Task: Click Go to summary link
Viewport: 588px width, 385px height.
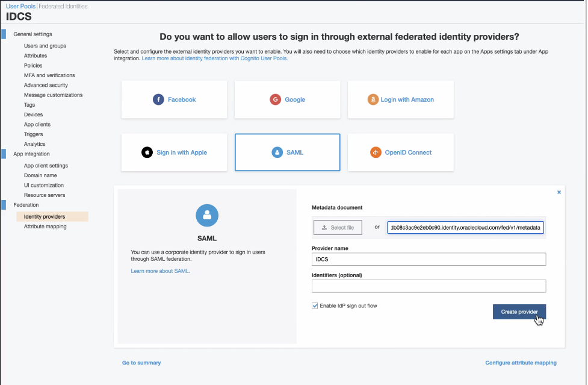Action: [141, 363]
